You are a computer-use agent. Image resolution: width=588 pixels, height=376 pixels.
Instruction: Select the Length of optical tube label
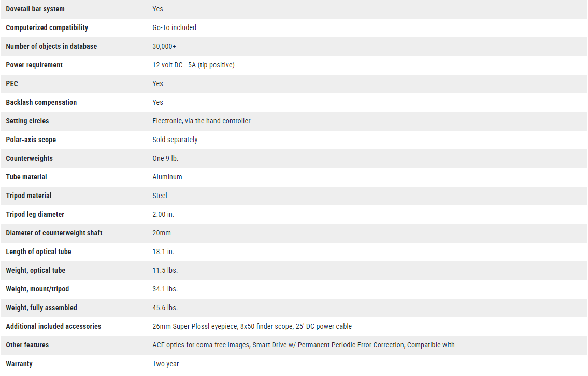pos(39,252)
